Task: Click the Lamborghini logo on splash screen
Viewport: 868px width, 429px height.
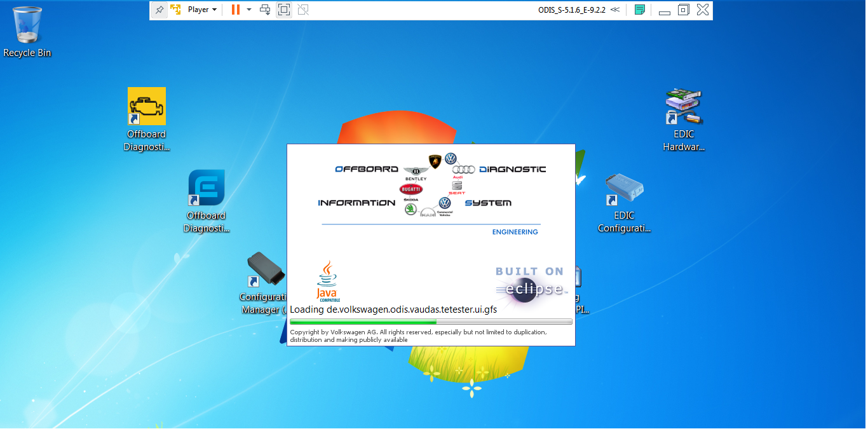Action: pyautogui.click(x=435, y=162)
